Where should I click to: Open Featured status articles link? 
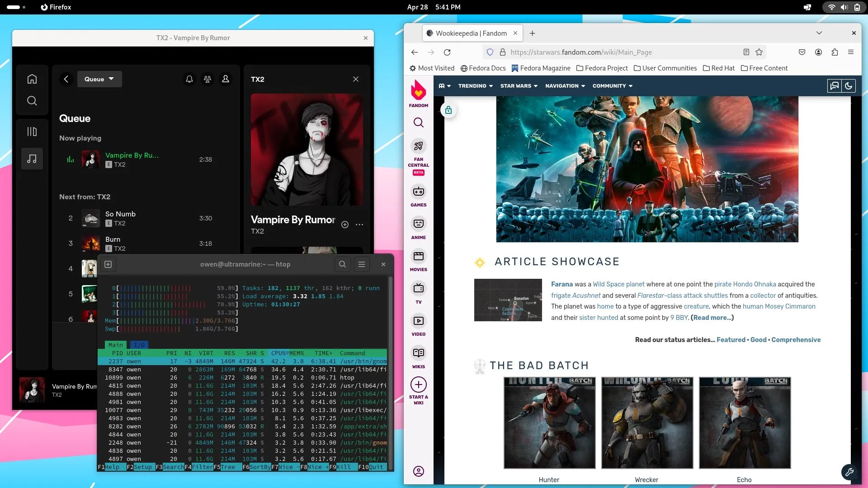point(731,340)
